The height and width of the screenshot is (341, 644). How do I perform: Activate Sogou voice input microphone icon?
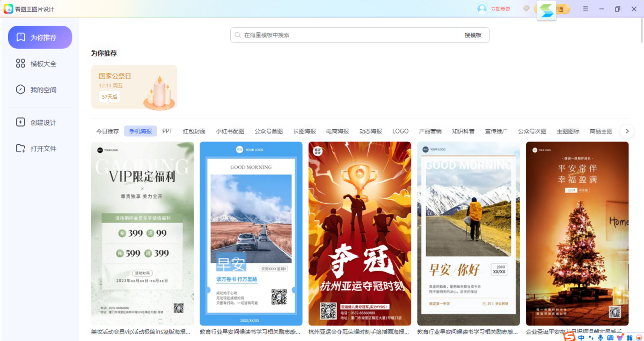coord(601,337)
